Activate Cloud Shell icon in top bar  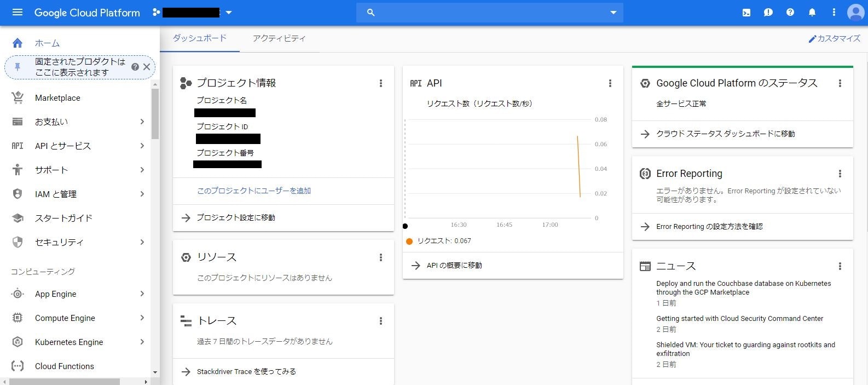pyautogui.click(x=747, y=12)
